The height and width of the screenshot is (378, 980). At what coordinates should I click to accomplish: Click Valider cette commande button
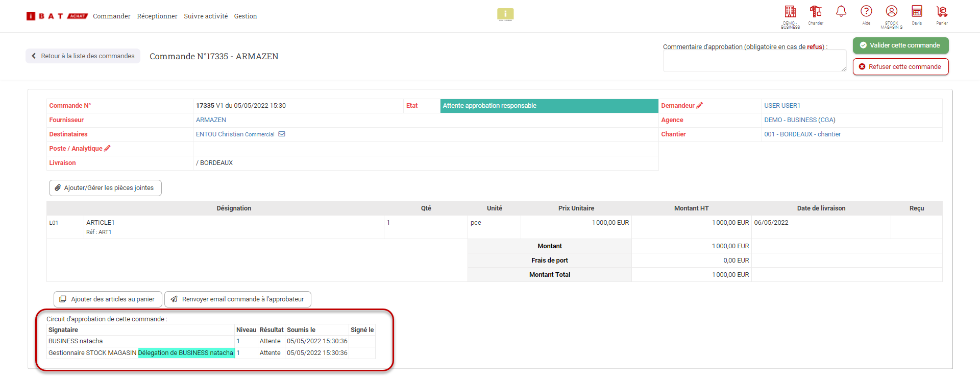900,45
